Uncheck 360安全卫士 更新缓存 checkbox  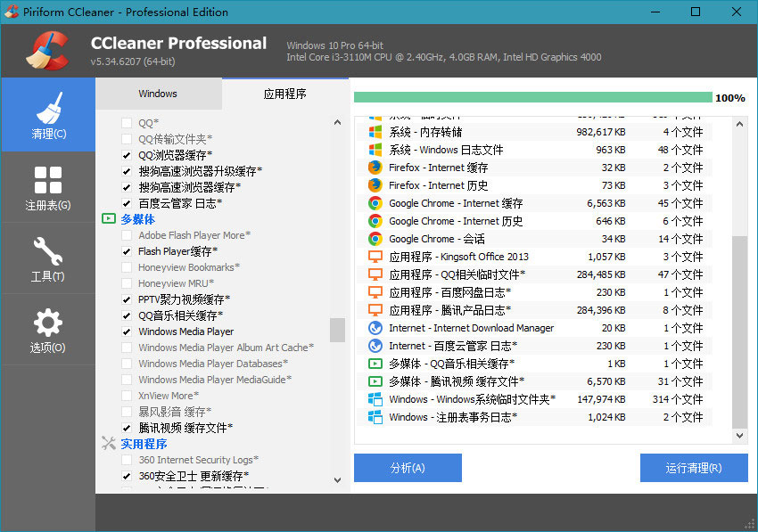pos(127,476)
